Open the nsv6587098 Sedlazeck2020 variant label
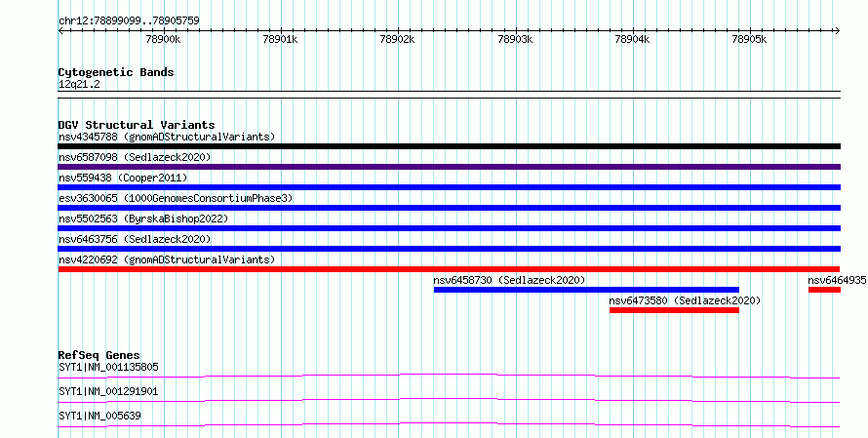The width and height of the screenshot is (868, 438). click(135, 157)
